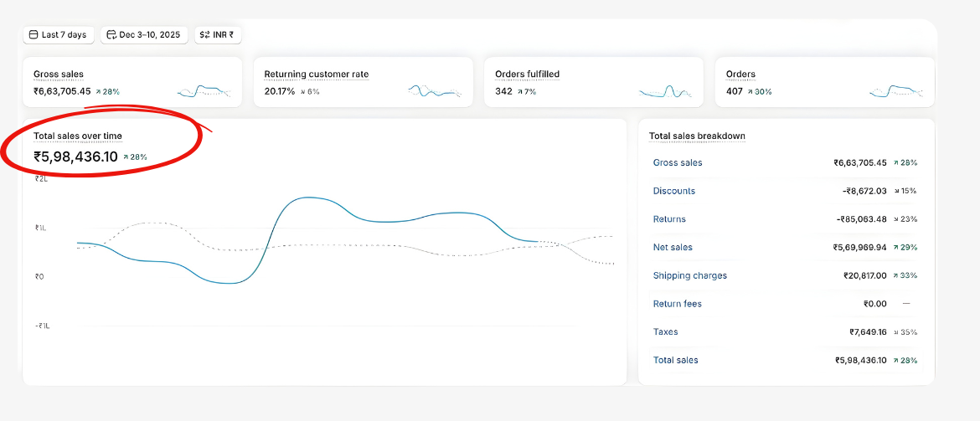The height and width of the screenshot is (421, 980).
Task: Click the Gross sales card sparkline chart
Action: pyautogui.click(x=204, y=90)
